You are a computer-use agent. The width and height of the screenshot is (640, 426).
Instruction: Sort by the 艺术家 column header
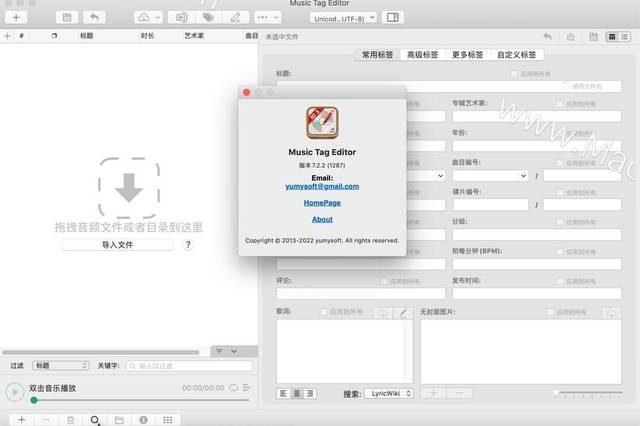pyautogui.click(x=194, y=36)
